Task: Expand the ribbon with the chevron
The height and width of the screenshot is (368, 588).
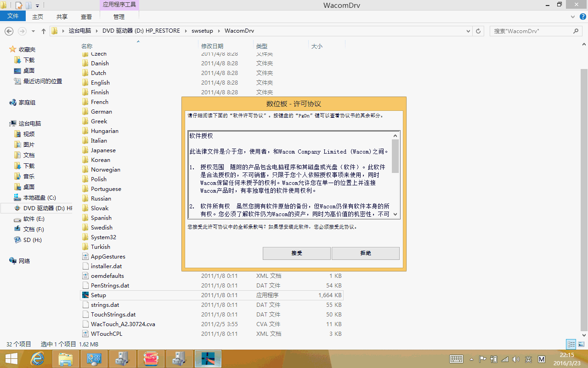Action: click(573, 17)
